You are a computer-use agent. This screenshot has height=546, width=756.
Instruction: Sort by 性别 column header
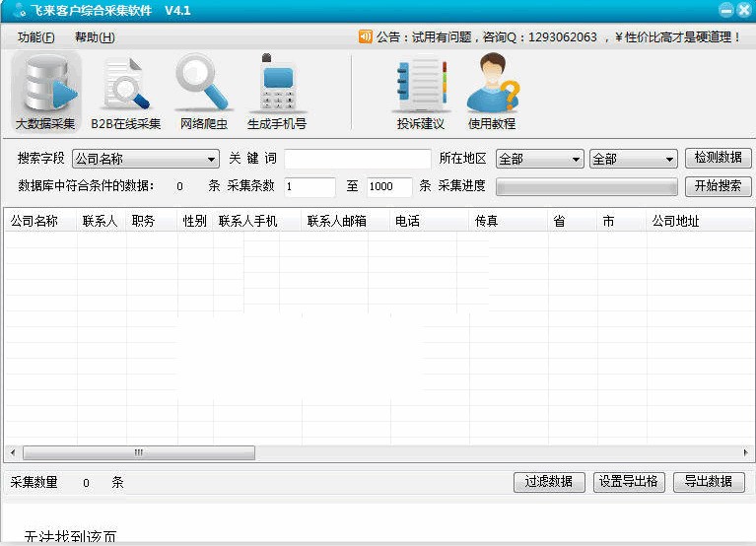tap(195, 221)
